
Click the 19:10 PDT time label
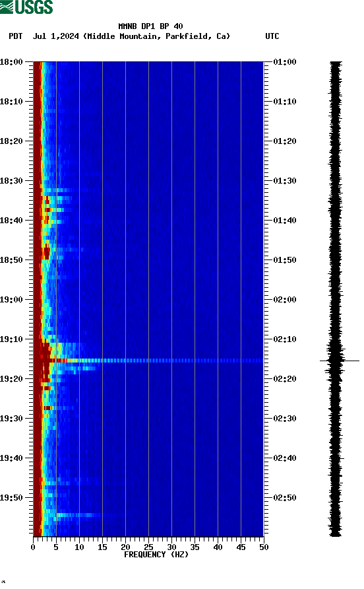click(11, 339)
